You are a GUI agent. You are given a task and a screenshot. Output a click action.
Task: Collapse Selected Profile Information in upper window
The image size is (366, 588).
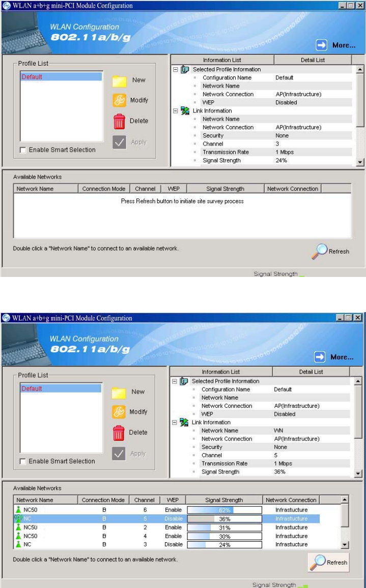tap(176, 69)
